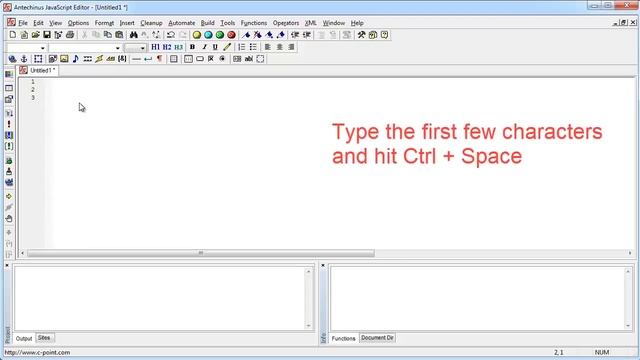Insert image using picture icon
Screen dimensions: 640x360
click(64, 59)
